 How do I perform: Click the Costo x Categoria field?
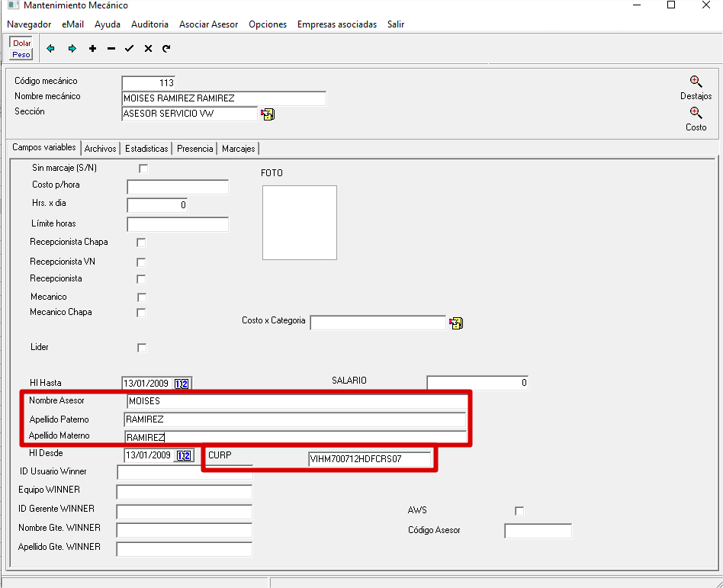click(378, 323)
